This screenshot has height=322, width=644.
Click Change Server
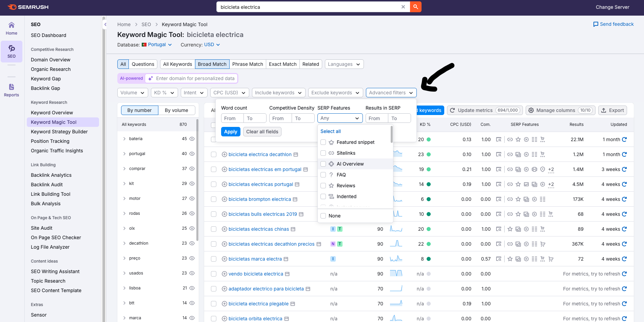[x=612, y=7]
